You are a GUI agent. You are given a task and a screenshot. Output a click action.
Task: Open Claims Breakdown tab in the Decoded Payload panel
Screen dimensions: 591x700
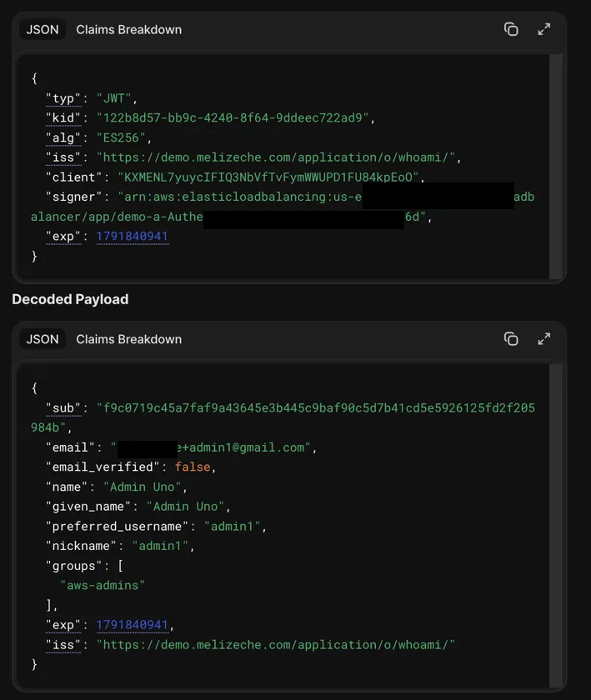pos(128,339)
